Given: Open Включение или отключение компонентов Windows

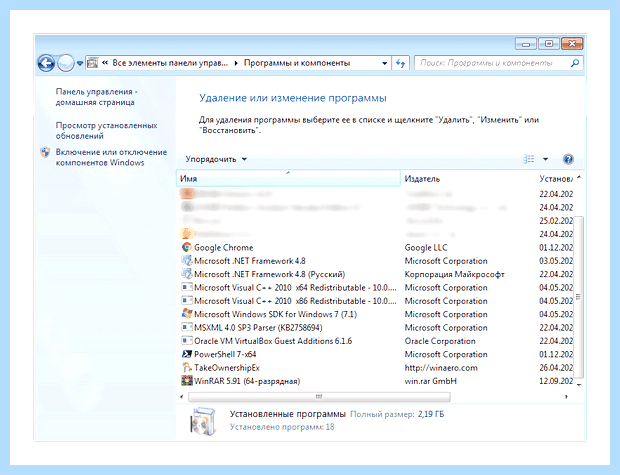Looking at the screenshot, I should pyautogui.click(x=111, y=157).
